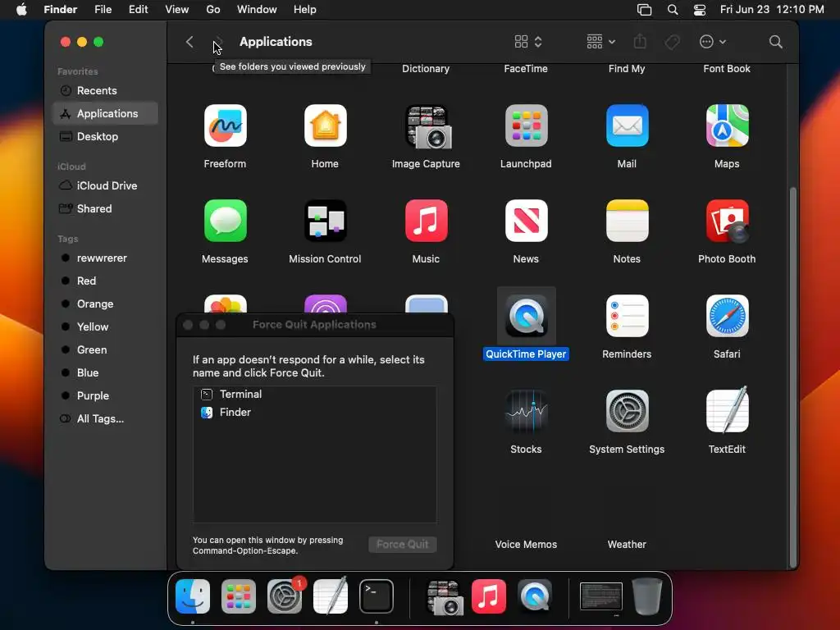Open Terminal from the Dock
840x630 pixels.
tap(376, 596)
